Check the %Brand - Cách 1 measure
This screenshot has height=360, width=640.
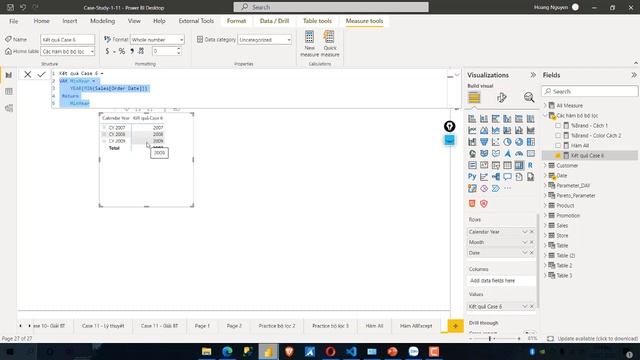(x=558, y=125)
